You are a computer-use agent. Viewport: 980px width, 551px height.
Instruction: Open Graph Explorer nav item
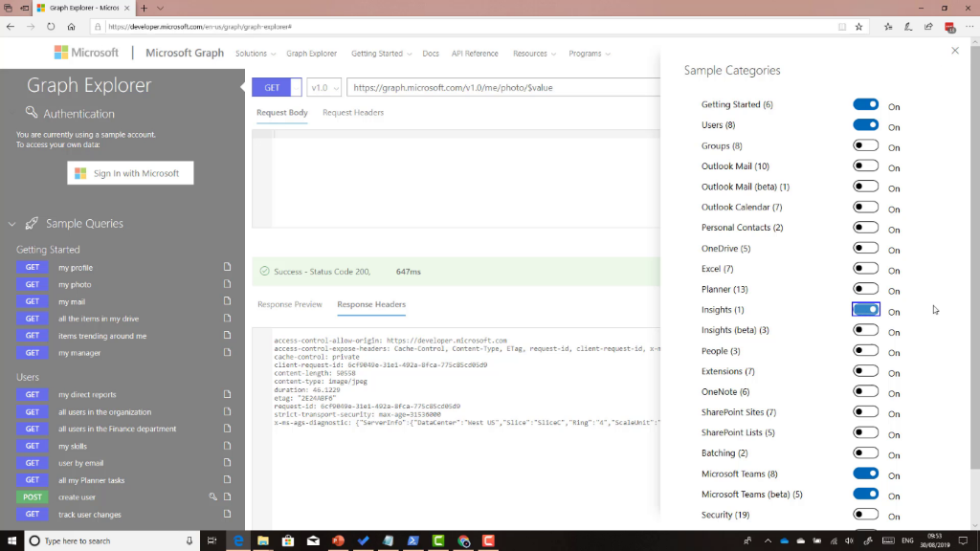coord(311,54)
